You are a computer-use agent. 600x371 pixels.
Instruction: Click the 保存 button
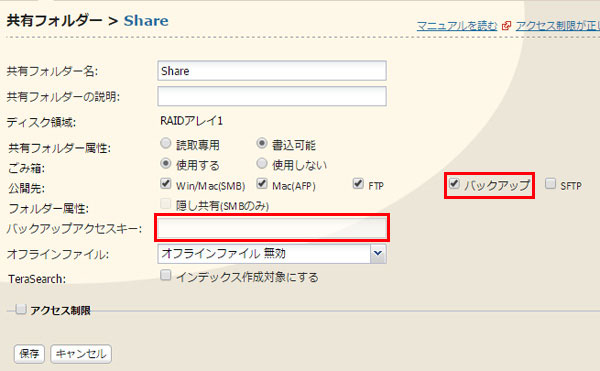[x=29, y=354]
